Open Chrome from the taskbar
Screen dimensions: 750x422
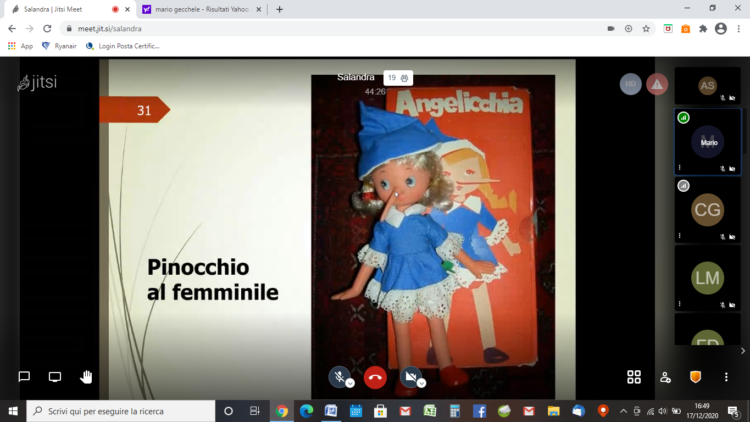point(282,411)
